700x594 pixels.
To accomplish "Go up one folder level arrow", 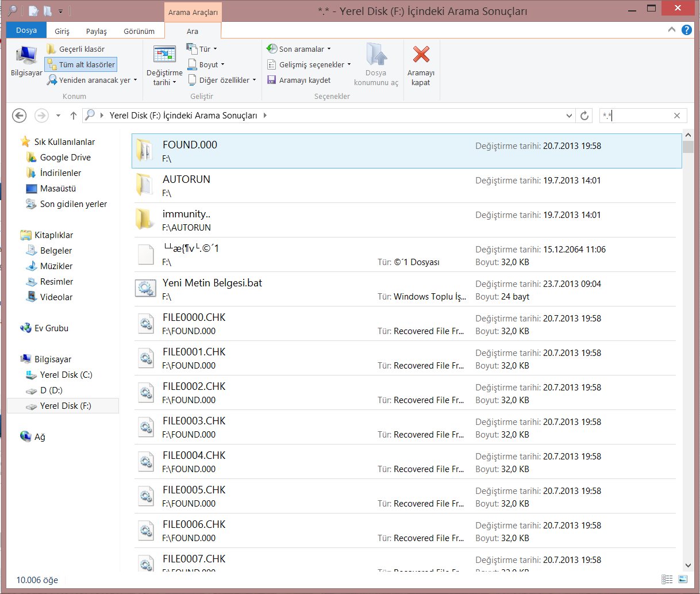I will 74,116.
